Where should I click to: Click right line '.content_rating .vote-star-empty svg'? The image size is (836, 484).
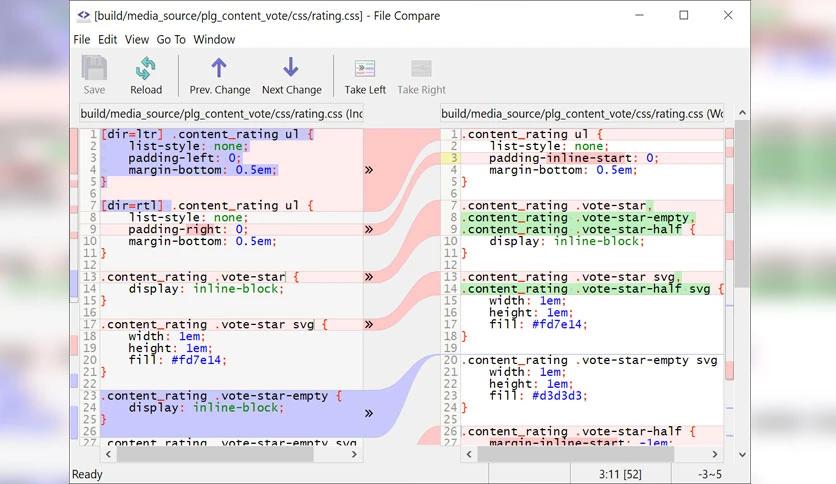click(x=590, y=360)
